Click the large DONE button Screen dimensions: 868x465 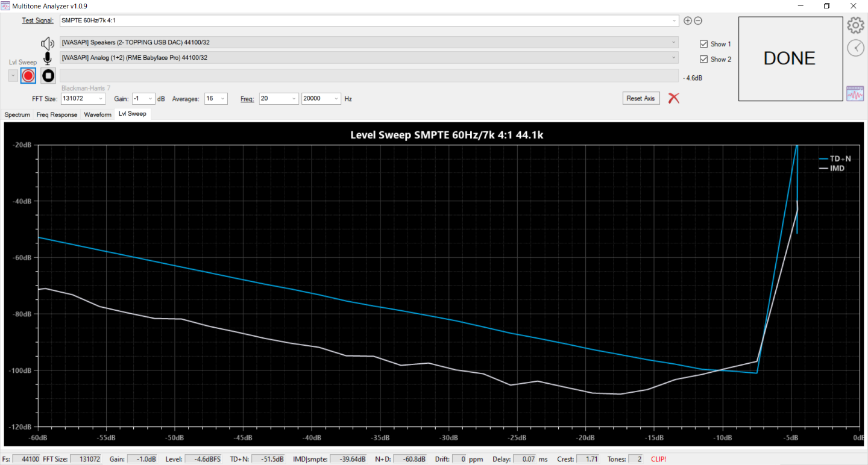[790, 58]
